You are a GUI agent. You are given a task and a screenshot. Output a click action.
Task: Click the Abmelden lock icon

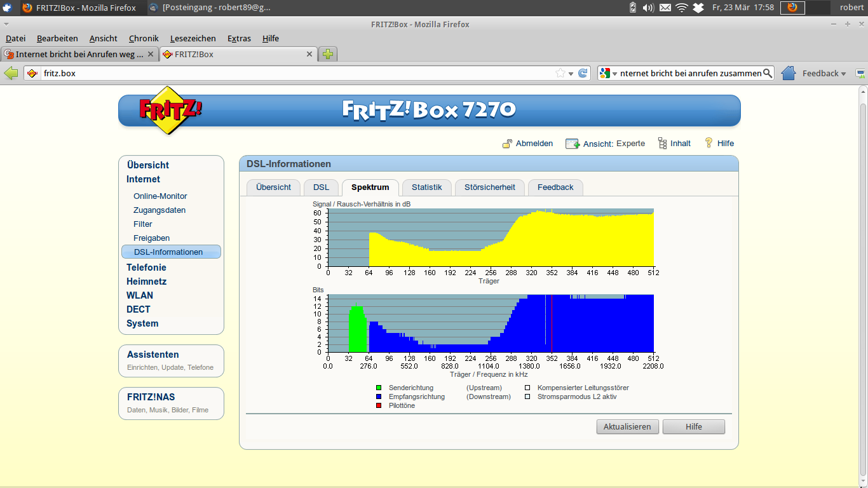[x=507, y=144]
